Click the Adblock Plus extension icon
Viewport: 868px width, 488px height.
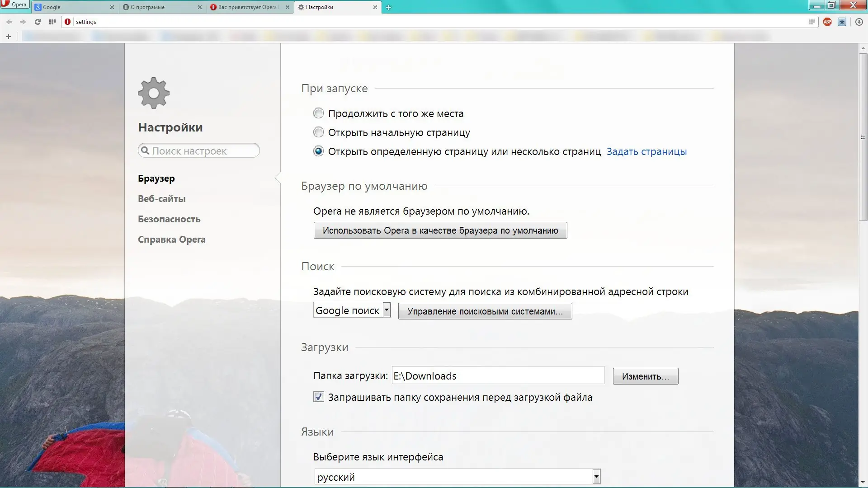tap(827, 22)
